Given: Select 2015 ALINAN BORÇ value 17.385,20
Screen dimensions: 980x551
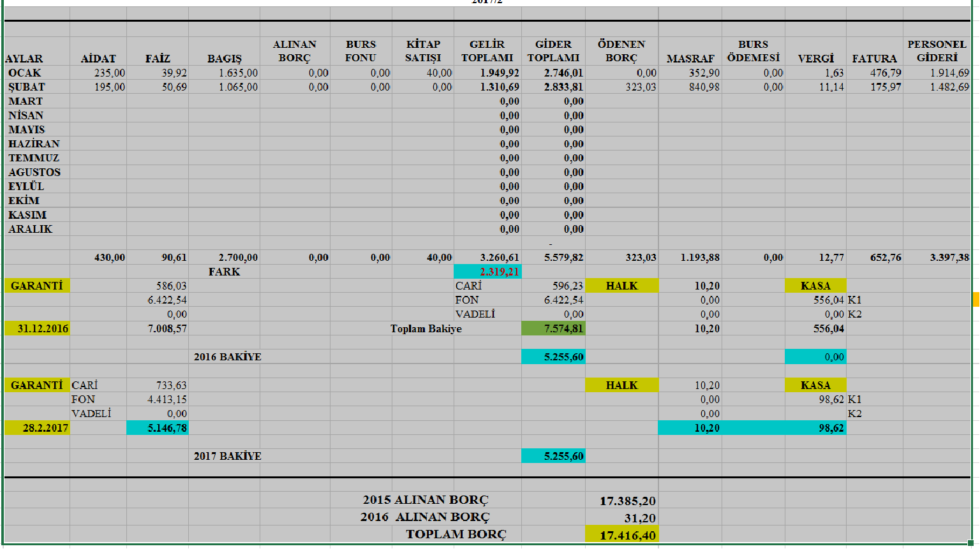Looking at the screenshot, I should pos(621,501).
